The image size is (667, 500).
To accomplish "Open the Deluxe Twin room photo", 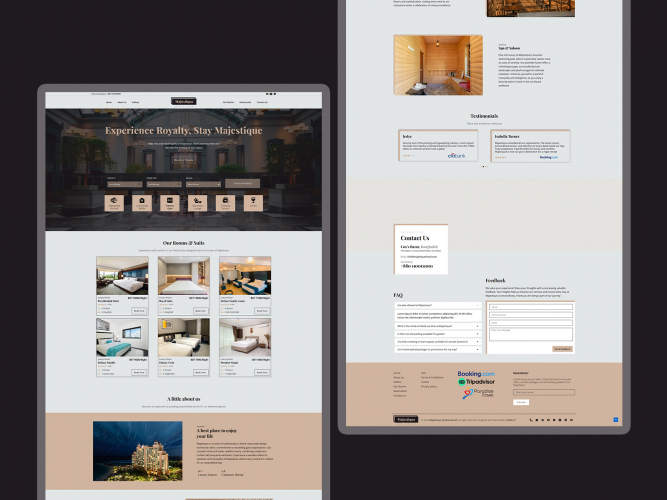I will pyautogui.click(x=184, y=337).
